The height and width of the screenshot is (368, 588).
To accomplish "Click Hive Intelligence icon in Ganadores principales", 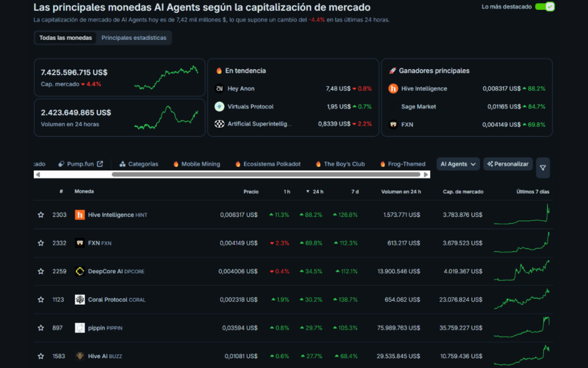I will [393, 89].
